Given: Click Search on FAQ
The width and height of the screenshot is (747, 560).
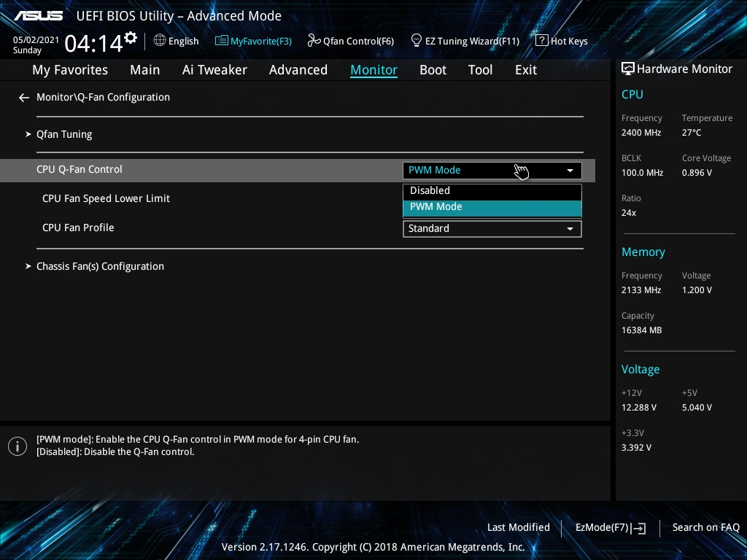Looking at the screenshot, I should tap(706, 528).
